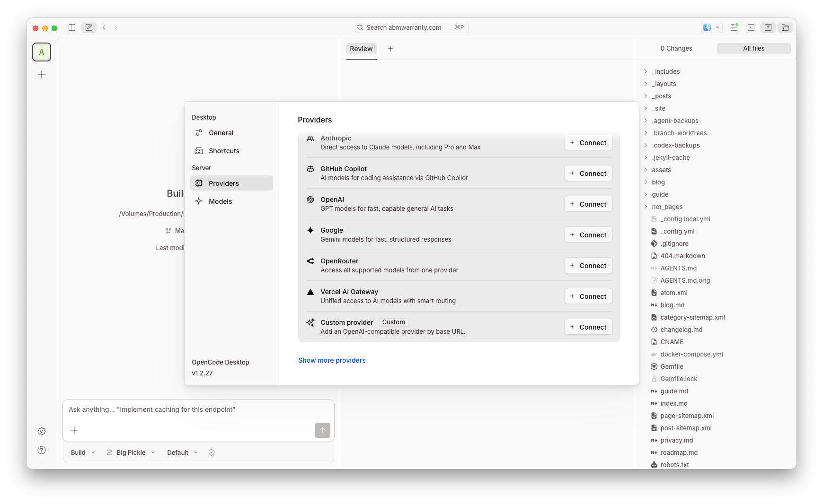The height and width of the screenshot is (504, 823).
Task: Add a new project with plus icon
Action: [42, 75]
